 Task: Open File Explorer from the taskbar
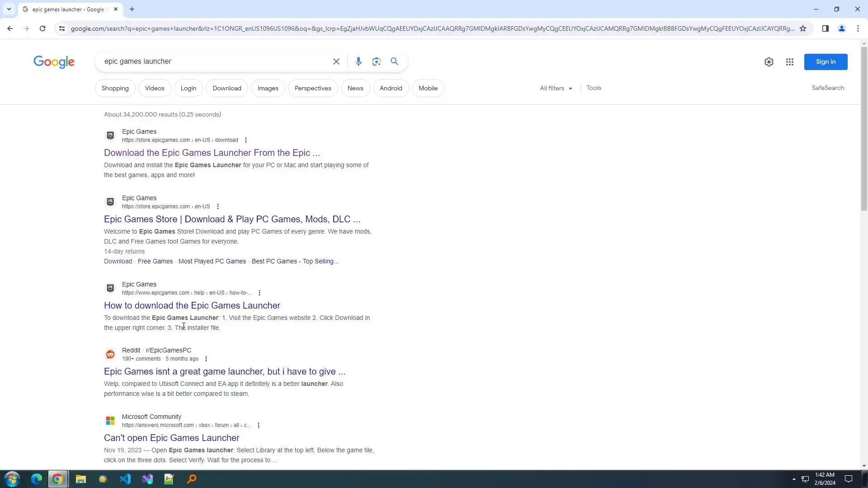pos(80,479)
